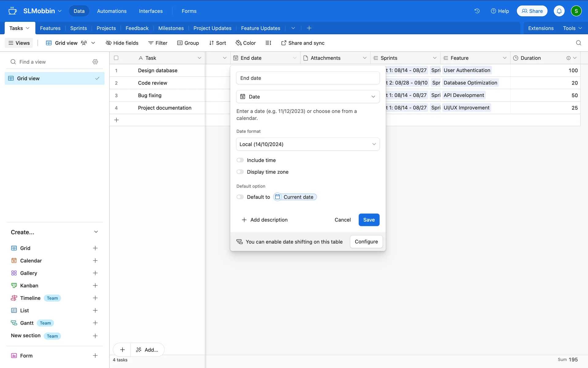The image size is (588, 368).
Task: Open base history clock icon
Action: tap(477, 11)
